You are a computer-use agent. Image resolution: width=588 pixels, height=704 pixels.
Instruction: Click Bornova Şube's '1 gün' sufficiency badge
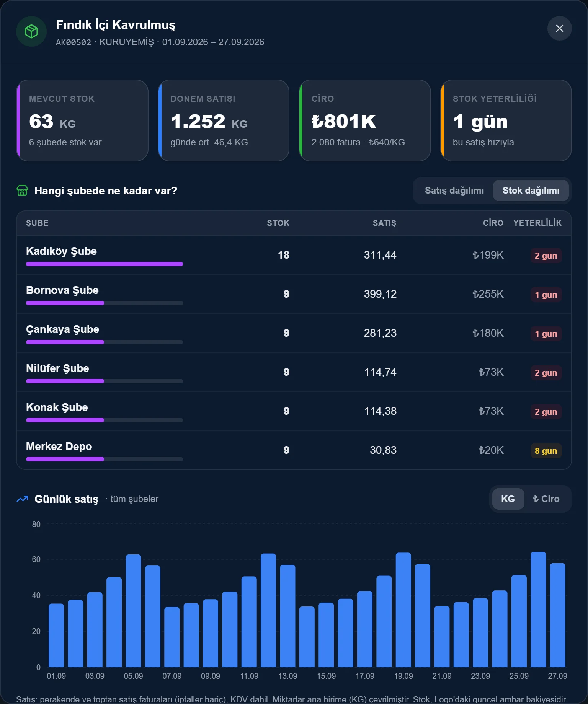point(546,295)
